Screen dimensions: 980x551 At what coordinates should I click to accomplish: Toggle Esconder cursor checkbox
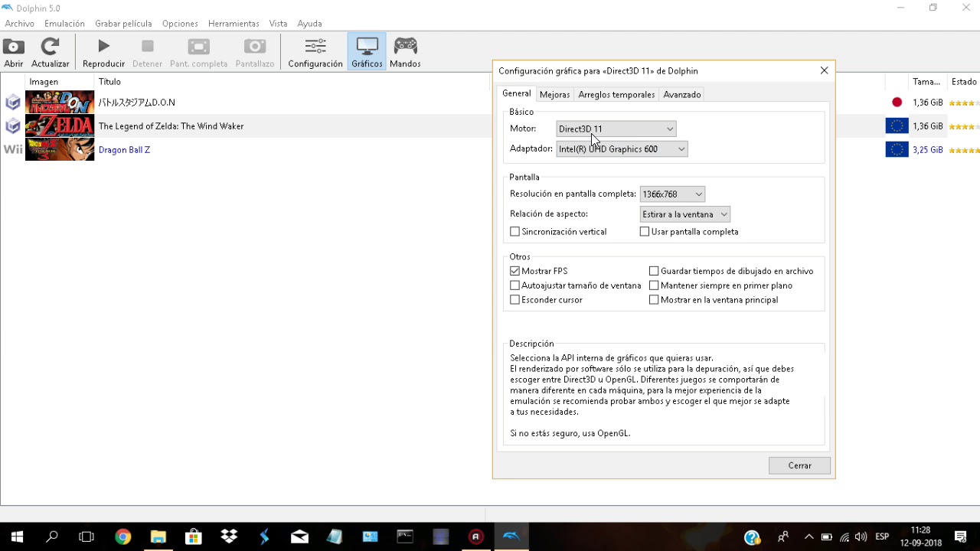pos(514,300)
